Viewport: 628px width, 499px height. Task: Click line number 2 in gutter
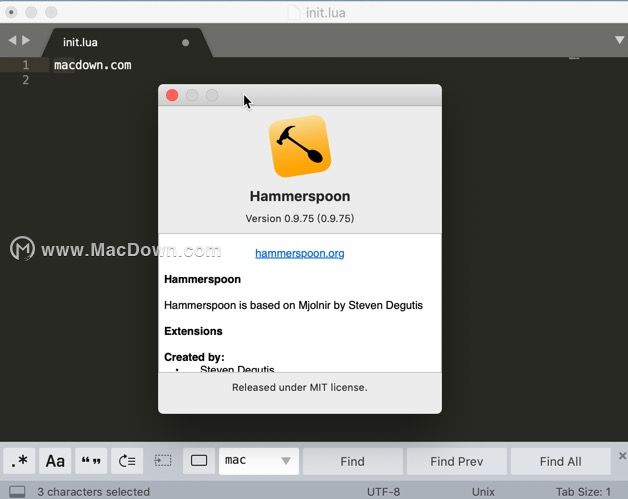[26, 80]
